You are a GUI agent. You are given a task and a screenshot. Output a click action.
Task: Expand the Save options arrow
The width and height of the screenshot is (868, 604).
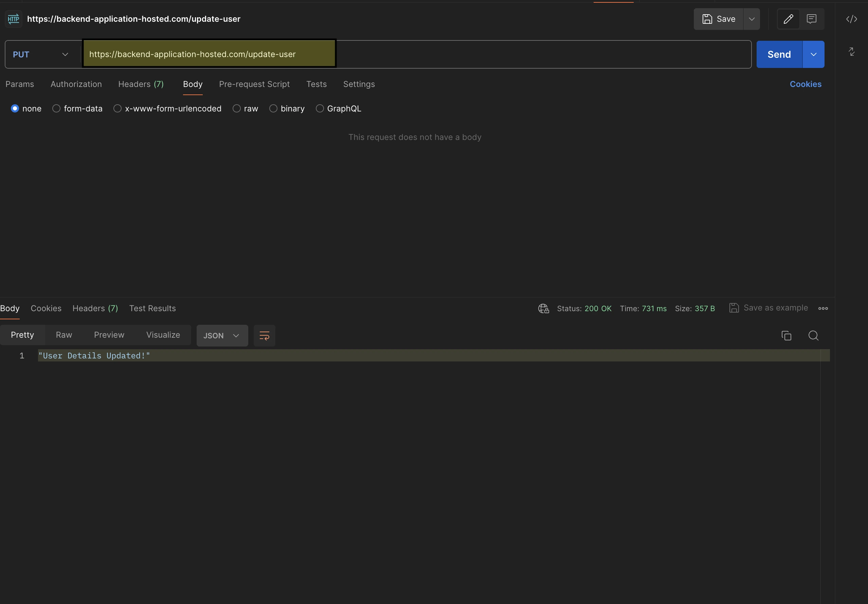(752, 19)
